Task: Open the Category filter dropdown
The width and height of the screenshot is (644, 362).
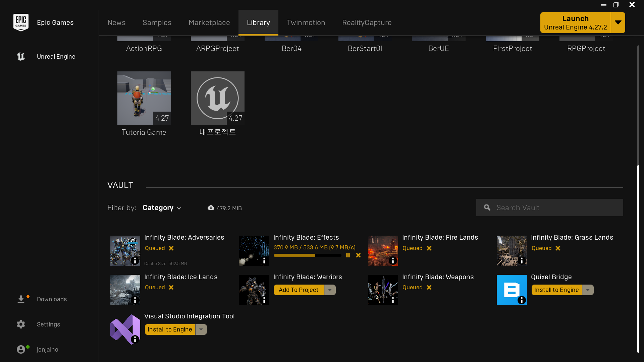Action: (x=162, y=208)
